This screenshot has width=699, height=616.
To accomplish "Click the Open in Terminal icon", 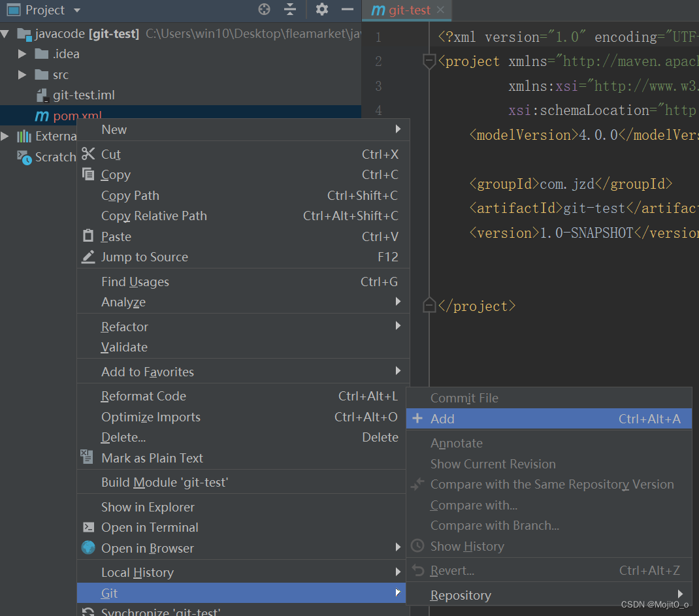I will pyautogui.click(x=88, y=527).
